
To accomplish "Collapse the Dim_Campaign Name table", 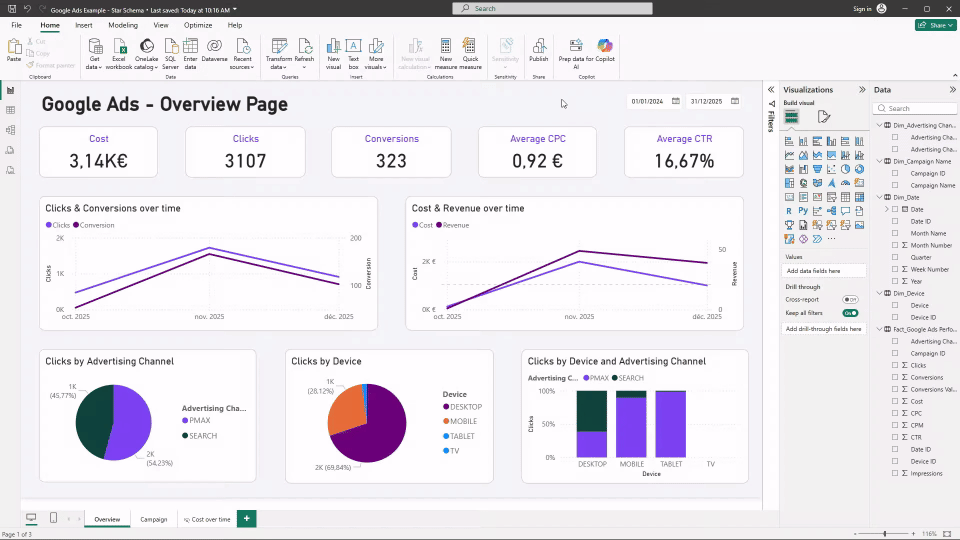I will (x=880, y=161).
